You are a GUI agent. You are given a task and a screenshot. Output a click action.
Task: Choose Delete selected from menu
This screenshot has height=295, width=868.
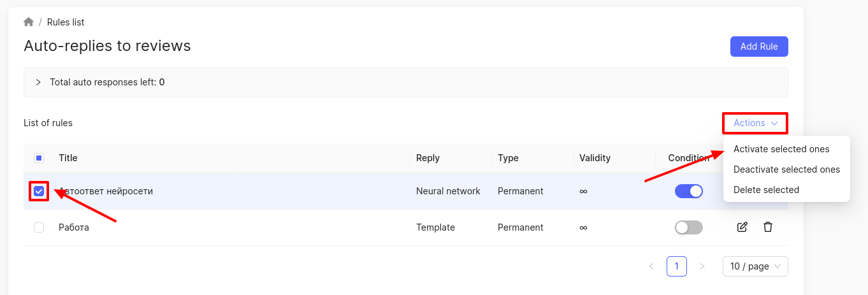pyautogui.click(x=766, y=190)
